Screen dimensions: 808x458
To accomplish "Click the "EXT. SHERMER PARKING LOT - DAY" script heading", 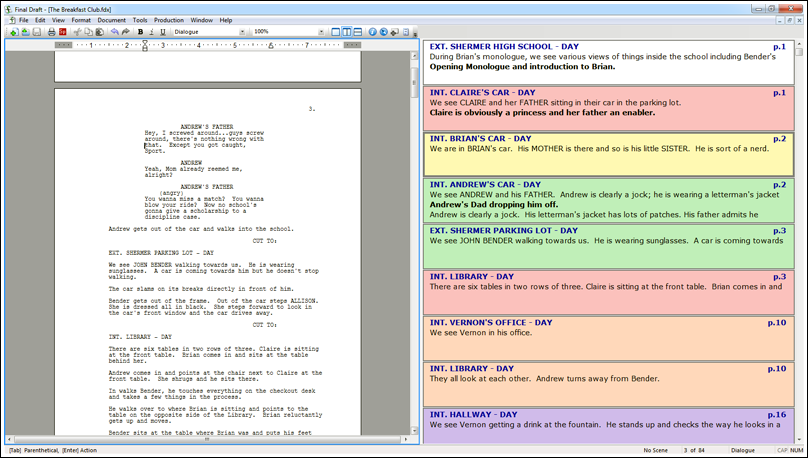I will pyautogui.click(x=161, y=253).
